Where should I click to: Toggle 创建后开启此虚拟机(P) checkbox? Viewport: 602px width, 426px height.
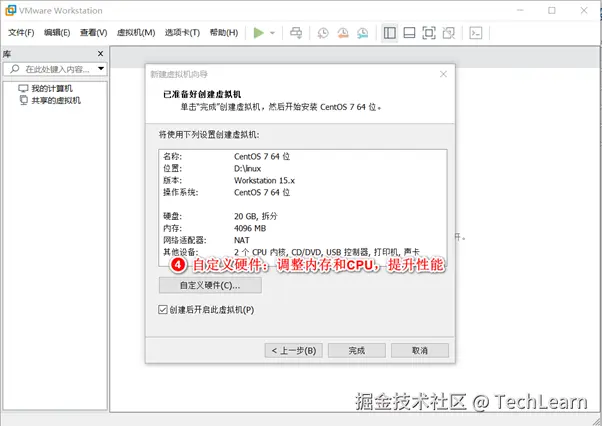pos(163,309)
